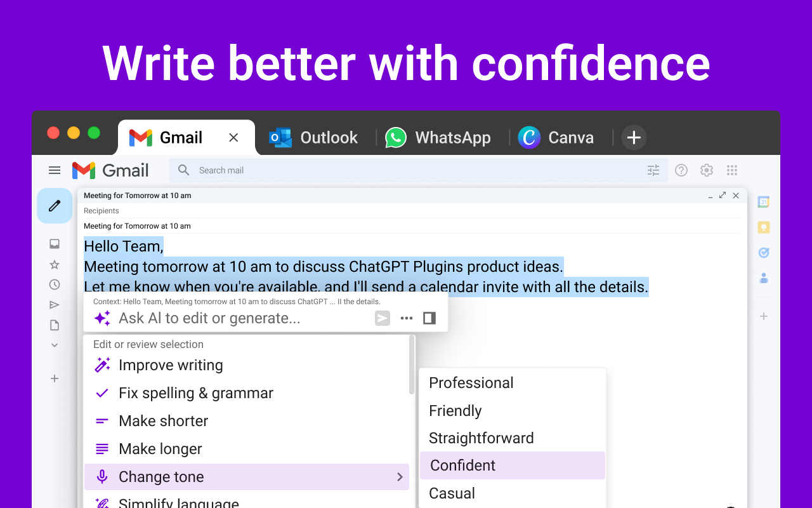Open Snoozed clock icon in sidebar
Image resolution: width=812 pixels, height=508 pixels.
pos(55,284)
